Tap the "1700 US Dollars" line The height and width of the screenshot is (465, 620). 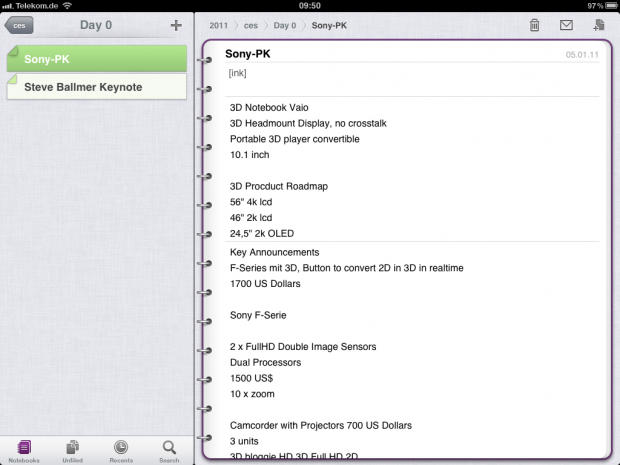pos(265,284)
